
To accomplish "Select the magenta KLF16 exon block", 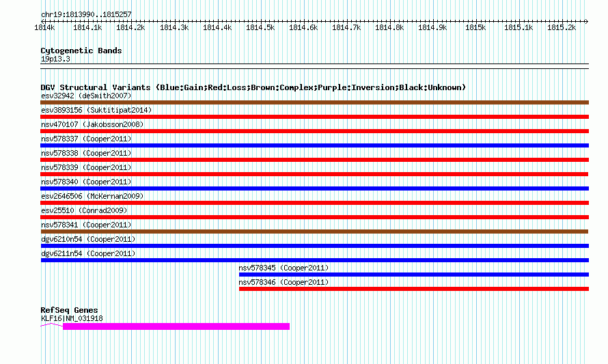I will click(x=176, y=326).
